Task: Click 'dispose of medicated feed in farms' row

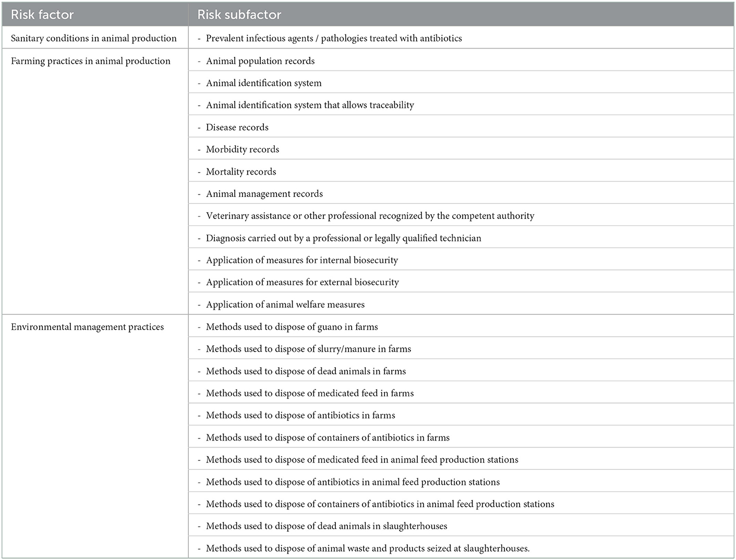Action: (x=461, y=393)
